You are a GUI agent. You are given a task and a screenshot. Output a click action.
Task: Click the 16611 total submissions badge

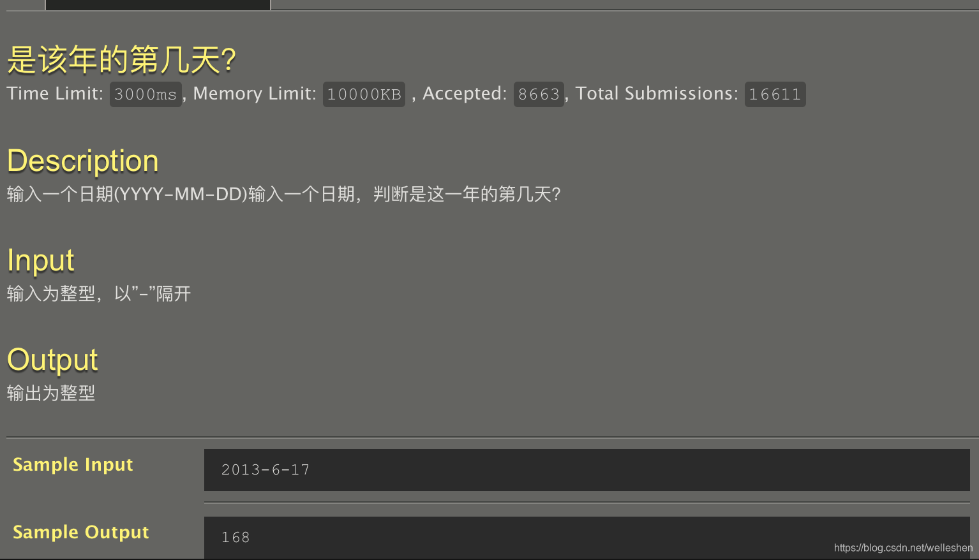coord(775,94)
